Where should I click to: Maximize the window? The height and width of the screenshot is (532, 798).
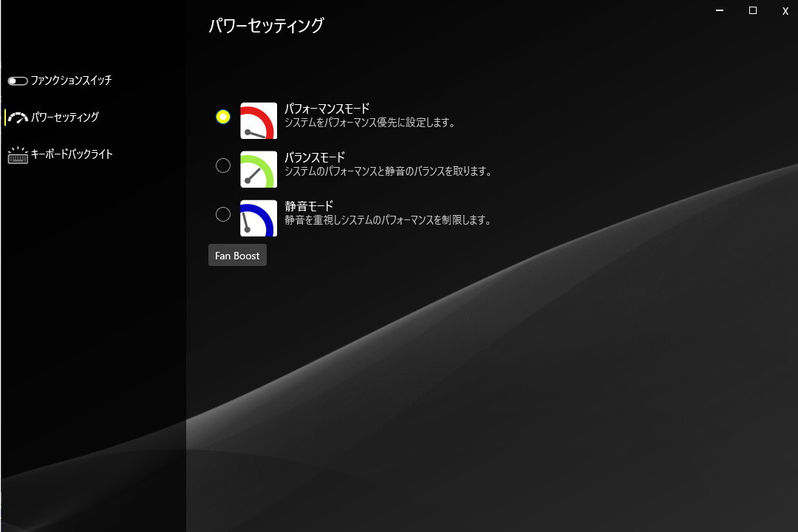click(753, 10)
